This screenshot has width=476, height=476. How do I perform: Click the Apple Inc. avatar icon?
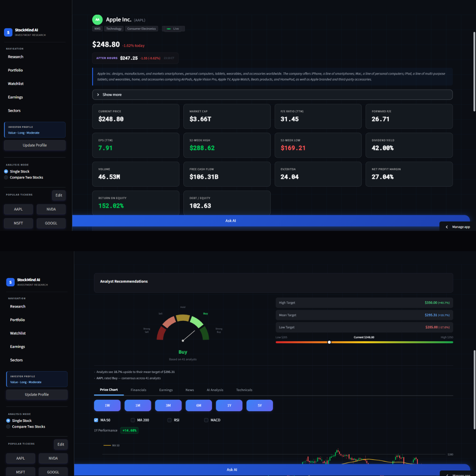97,19
